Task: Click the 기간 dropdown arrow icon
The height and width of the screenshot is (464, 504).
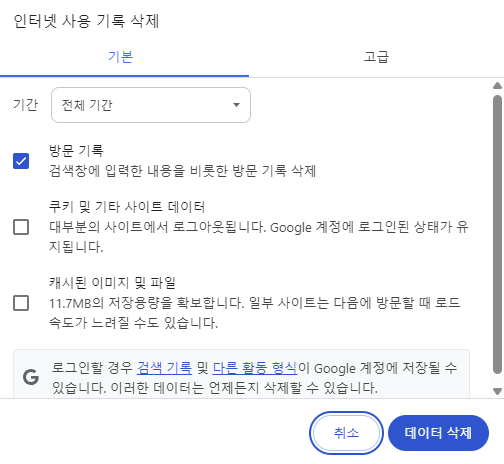Action: (x=236, y=105)
